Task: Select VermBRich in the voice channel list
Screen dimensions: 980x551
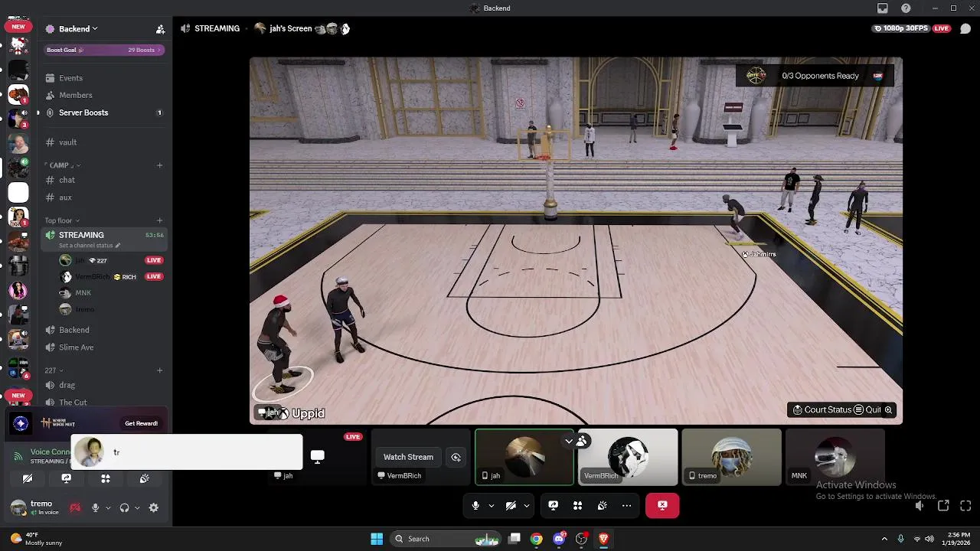Action: click(x=113, y=276)
